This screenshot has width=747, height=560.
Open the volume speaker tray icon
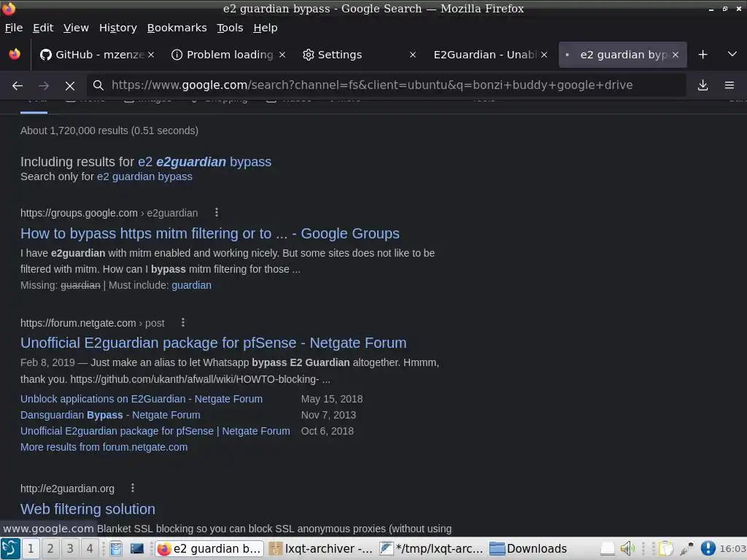pyautogui.click(x=627, y=549)
